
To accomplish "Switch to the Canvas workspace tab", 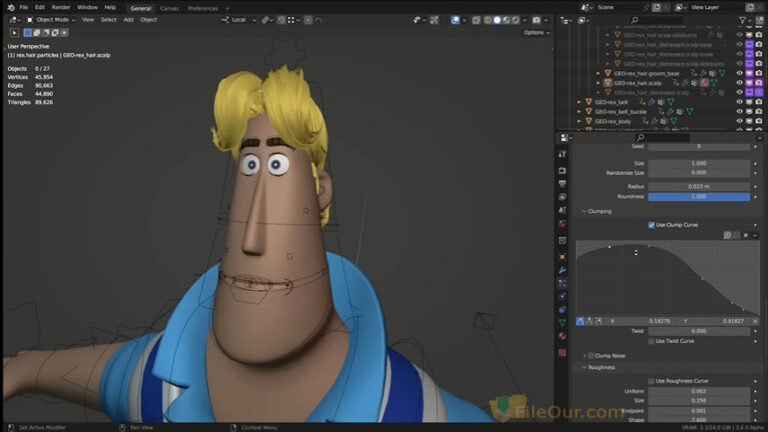I will 169,8.
